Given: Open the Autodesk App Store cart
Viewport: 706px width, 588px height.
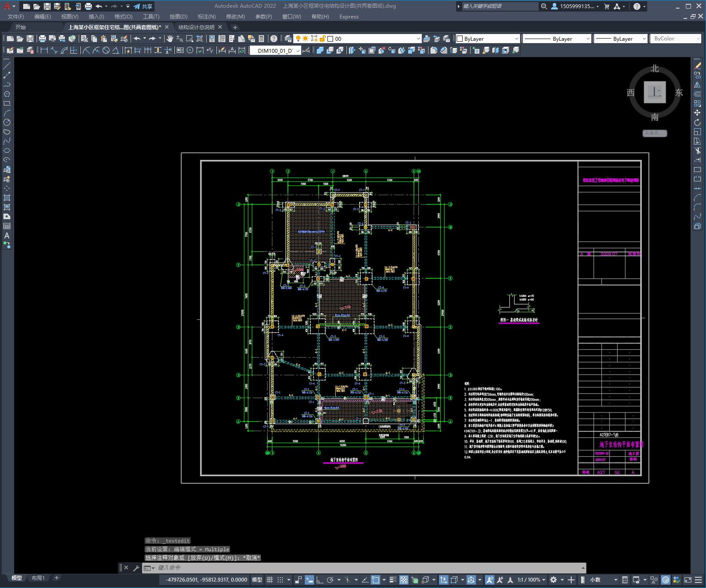Looking at the screenshot, I should click(x=607, y=6).
